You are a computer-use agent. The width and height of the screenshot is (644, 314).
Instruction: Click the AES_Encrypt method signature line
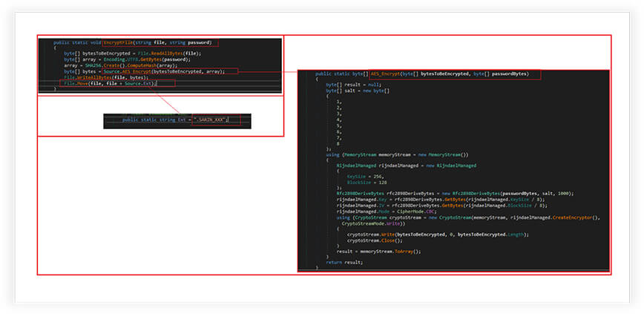(x=422, y=74)
